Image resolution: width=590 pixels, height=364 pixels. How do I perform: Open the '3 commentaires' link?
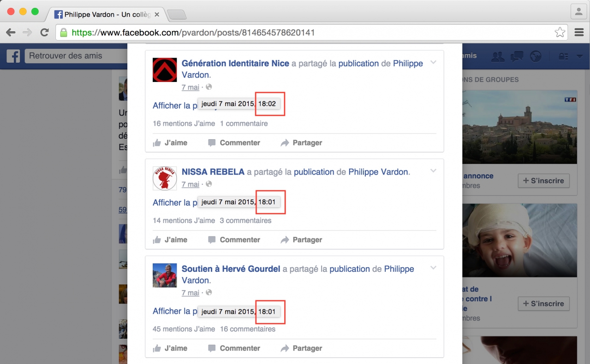pyautogui.click(x=245, y=220)
